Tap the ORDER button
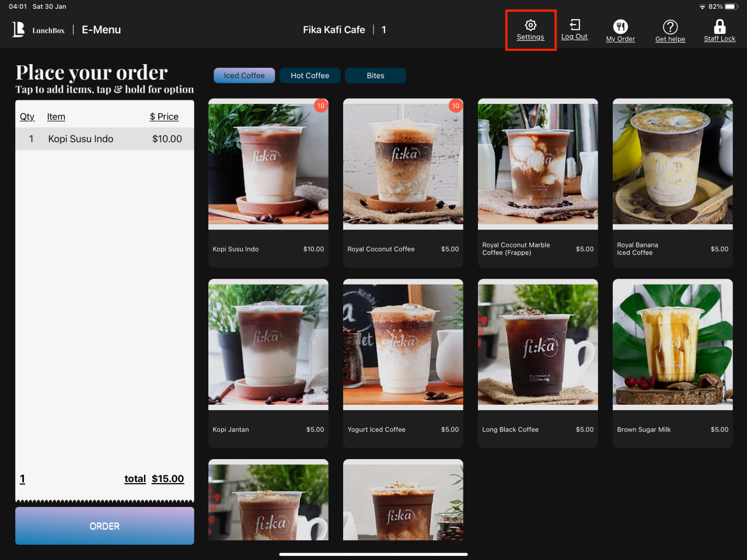The image size is (747, 560). [104, 526]
